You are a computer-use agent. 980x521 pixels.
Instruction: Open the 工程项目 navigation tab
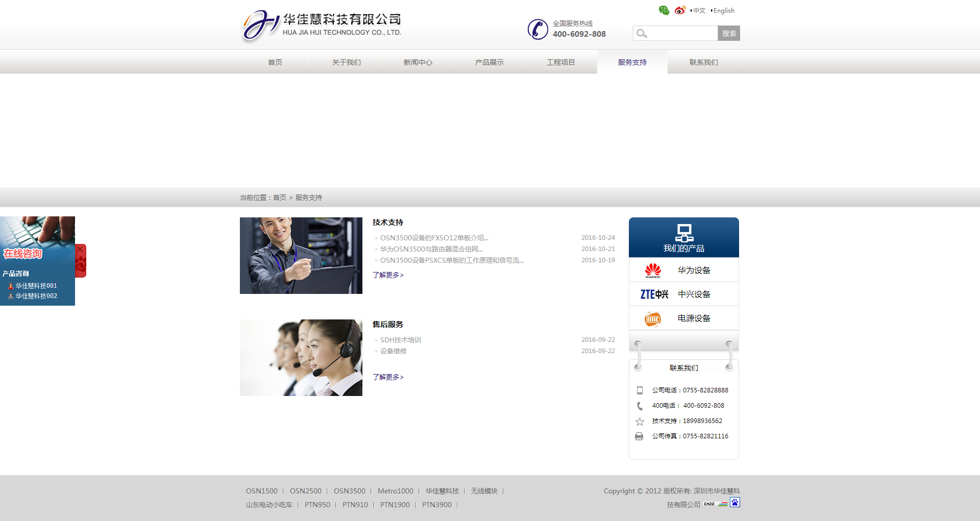[561, 62]
